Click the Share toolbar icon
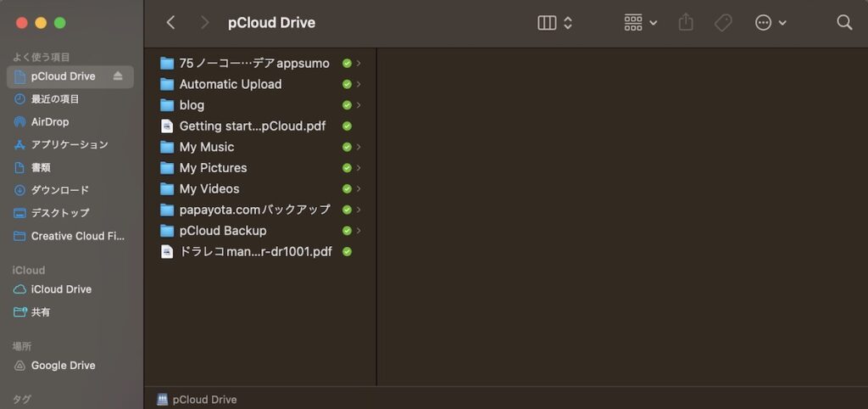This screenshot has width=868, height=409. pos(686,23)
